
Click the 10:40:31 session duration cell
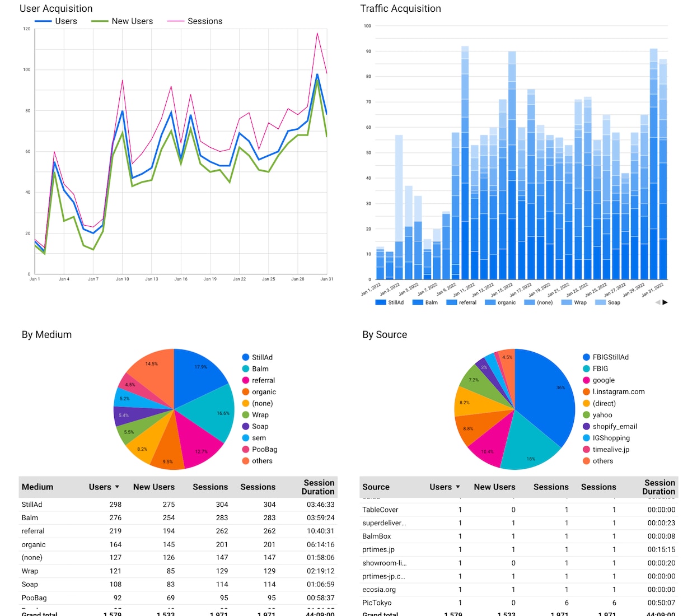[321, 531]
